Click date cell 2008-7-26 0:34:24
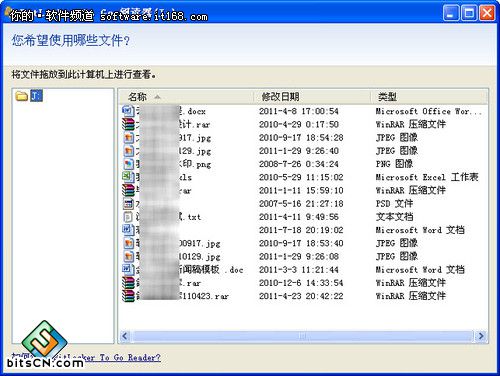 click(299, 164)
